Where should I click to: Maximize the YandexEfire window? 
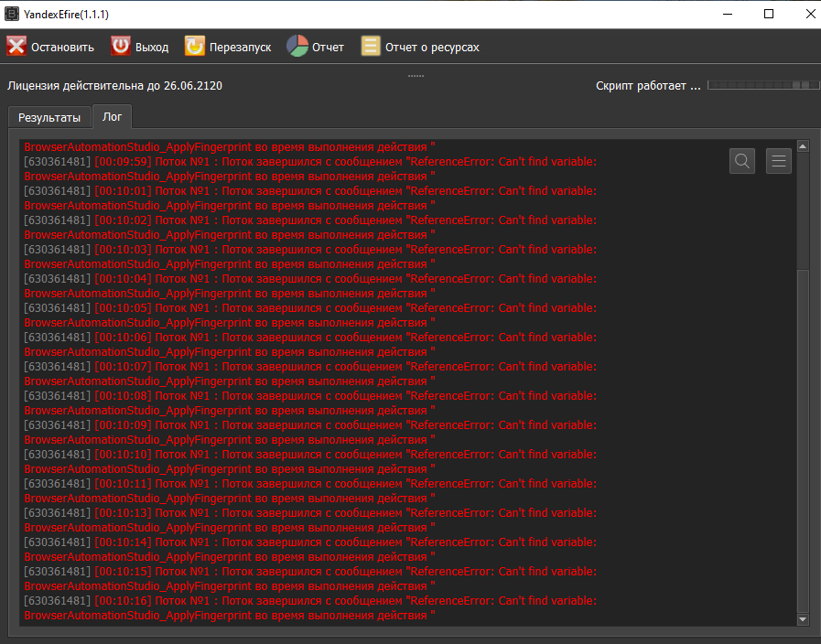point(769,14)
